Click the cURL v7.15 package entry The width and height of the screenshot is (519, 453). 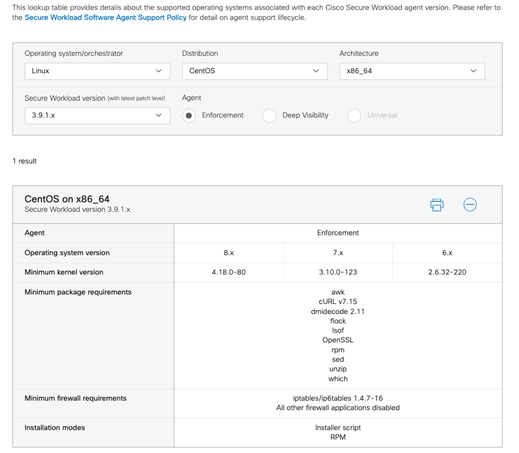click(338, 302)
